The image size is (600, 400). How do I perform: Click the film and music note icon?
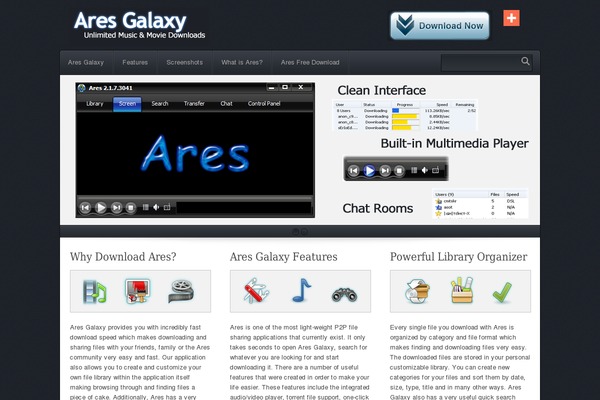(x=95, y=291)
